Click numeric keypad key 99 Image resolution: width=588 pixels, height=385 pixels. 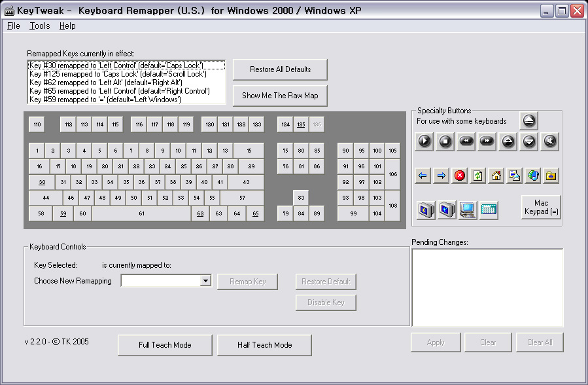coord(353,213)
